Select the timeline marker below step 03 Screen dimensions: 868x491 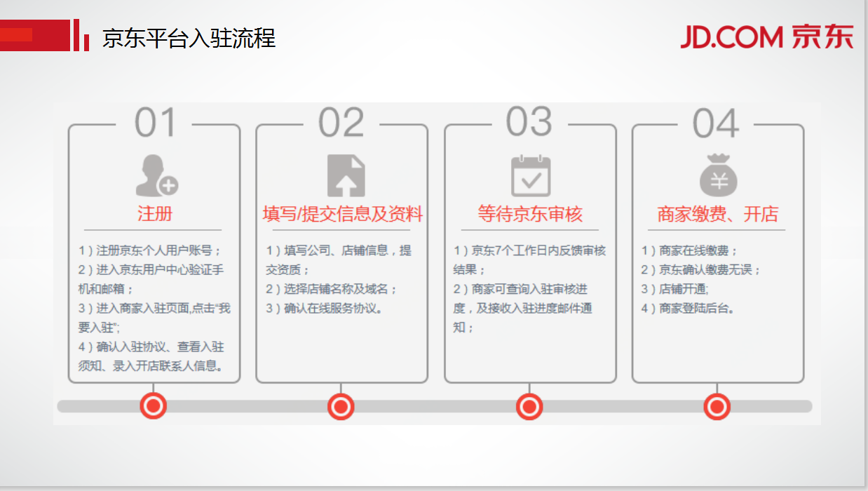[x=529, y=406]
